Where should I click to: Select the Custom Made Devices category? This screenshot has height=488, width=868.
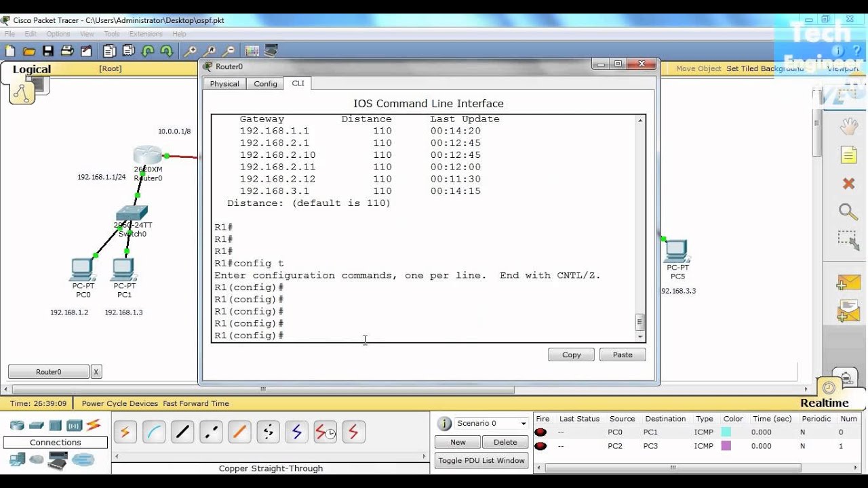tap(58, 461)
